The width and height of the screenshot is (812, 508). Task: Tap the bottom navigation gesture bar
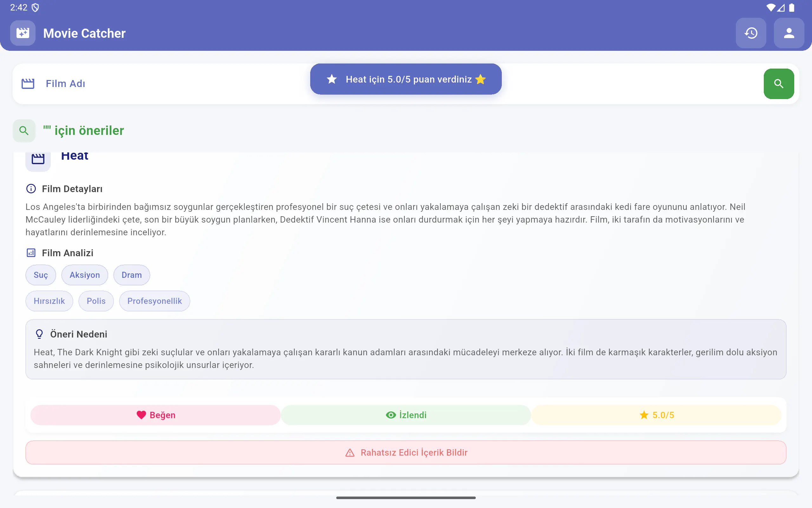[x=406, y=498]
